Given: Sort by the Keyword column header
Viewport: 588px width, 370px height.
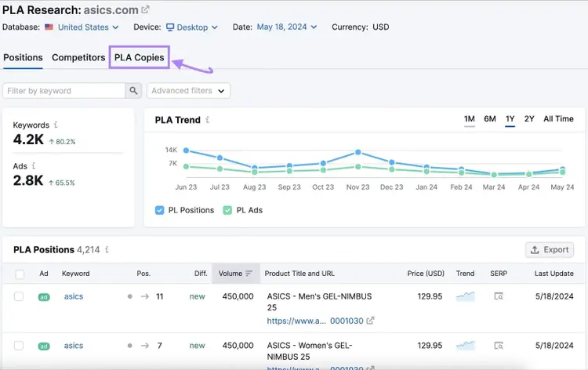Looking at the screenshot, I should (x=76, y=274).
